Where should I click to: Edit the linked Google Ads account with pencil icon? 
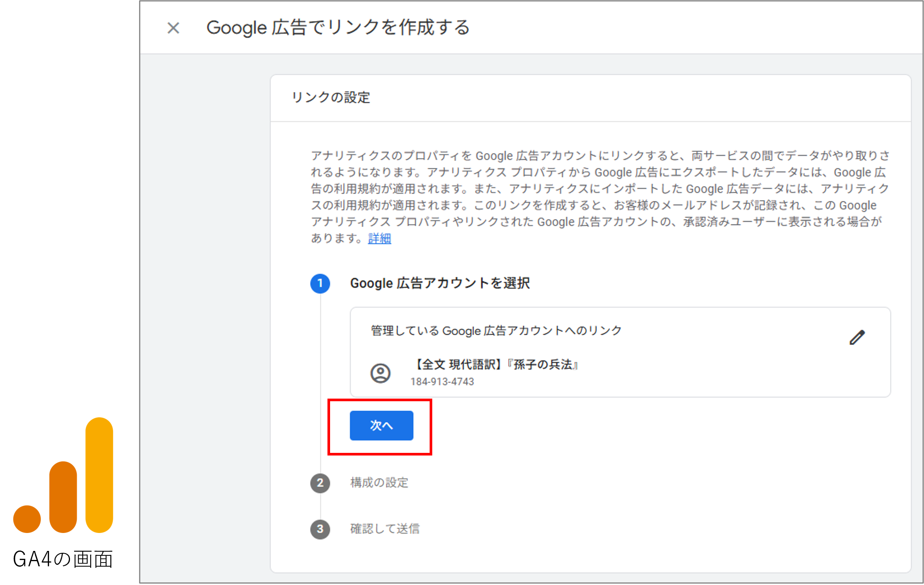tap(857, 337)
